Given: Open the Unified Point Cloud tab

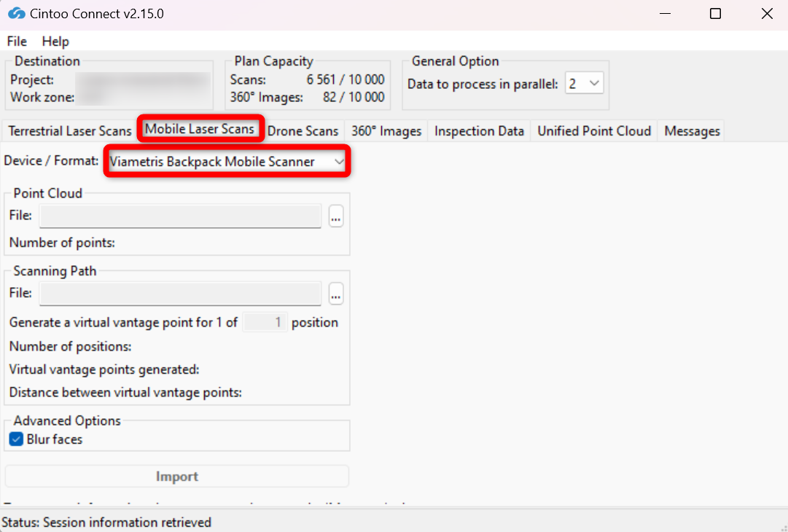Looking at the screenshot, I should [x=594, y=131].
